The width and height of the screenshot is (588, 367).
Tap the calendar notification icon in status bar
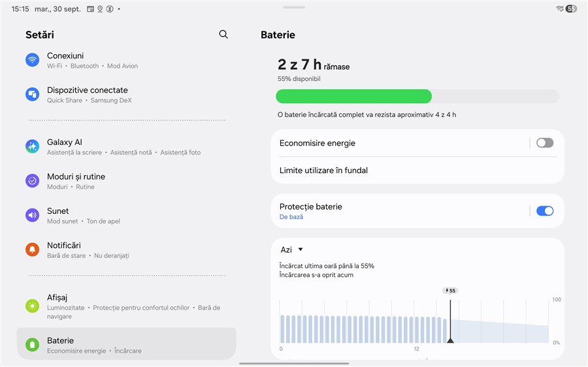[x=90, y=9]
